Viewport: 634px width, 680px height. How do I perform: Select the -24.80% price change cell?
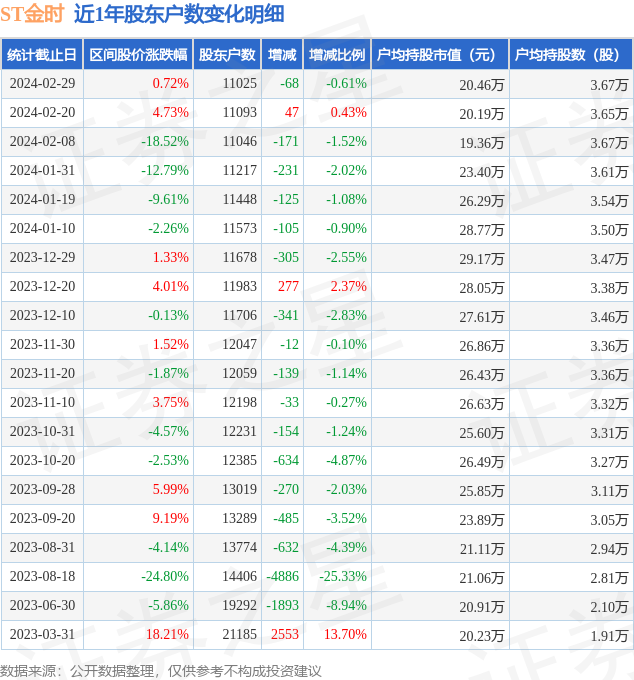(x=164, y=577)
